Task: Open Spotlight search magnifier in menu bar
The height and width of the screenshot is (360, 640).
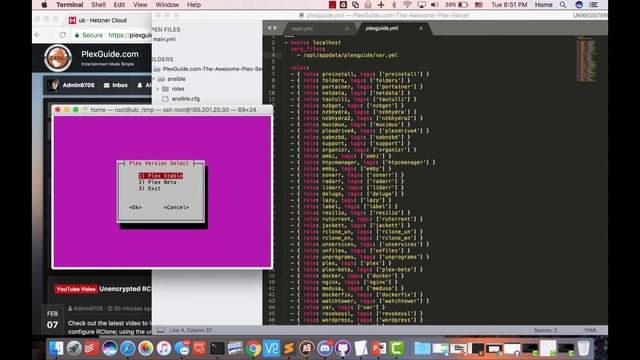Action: click(x=563, y=5)
